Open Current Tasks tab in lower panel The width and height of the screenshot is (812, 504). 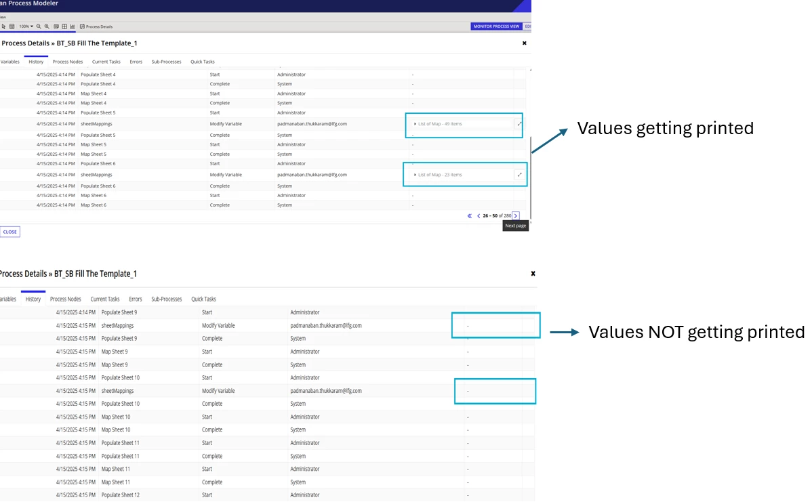(105, 299)
